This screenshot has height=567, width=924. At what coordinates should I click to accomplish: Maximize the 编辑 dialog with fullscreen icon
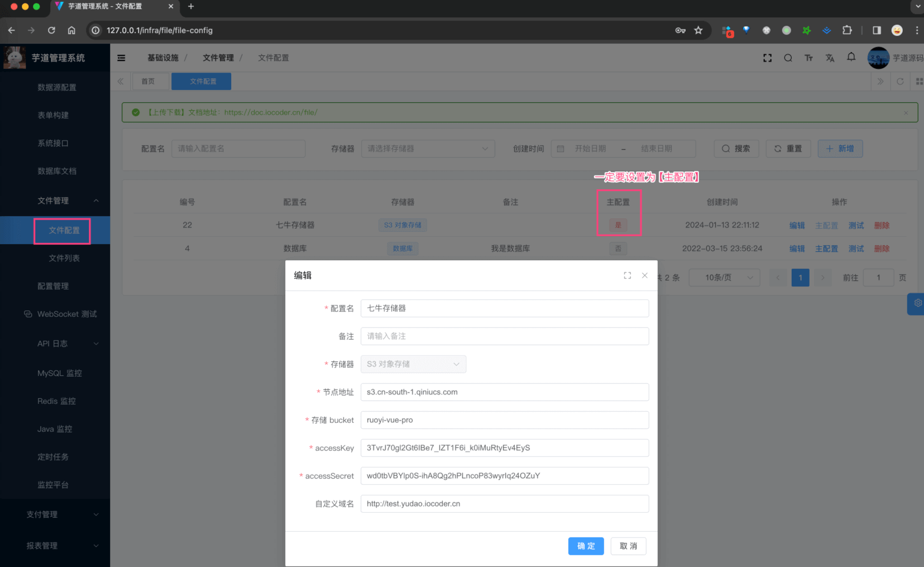[628, 275]
